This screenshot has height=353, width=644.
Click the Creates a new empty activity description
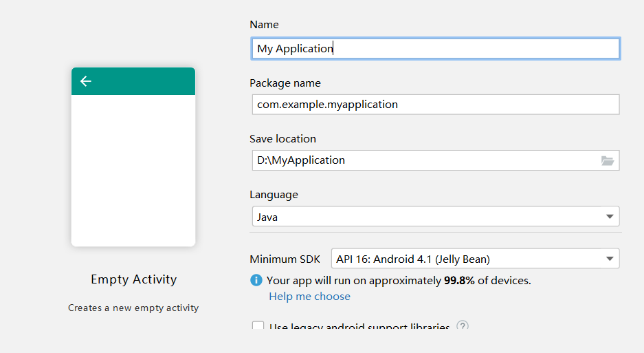133,308
